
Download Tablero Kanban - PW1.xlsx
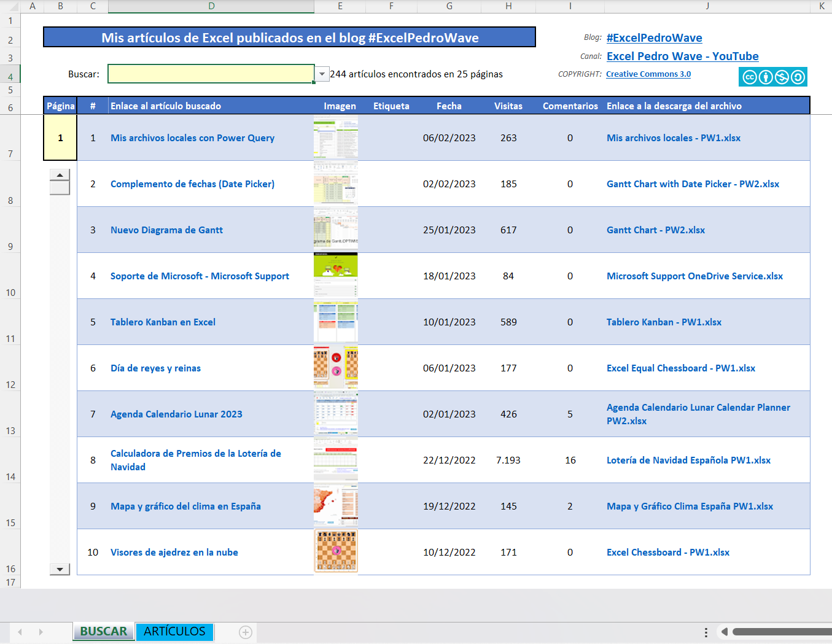(664, 322)
